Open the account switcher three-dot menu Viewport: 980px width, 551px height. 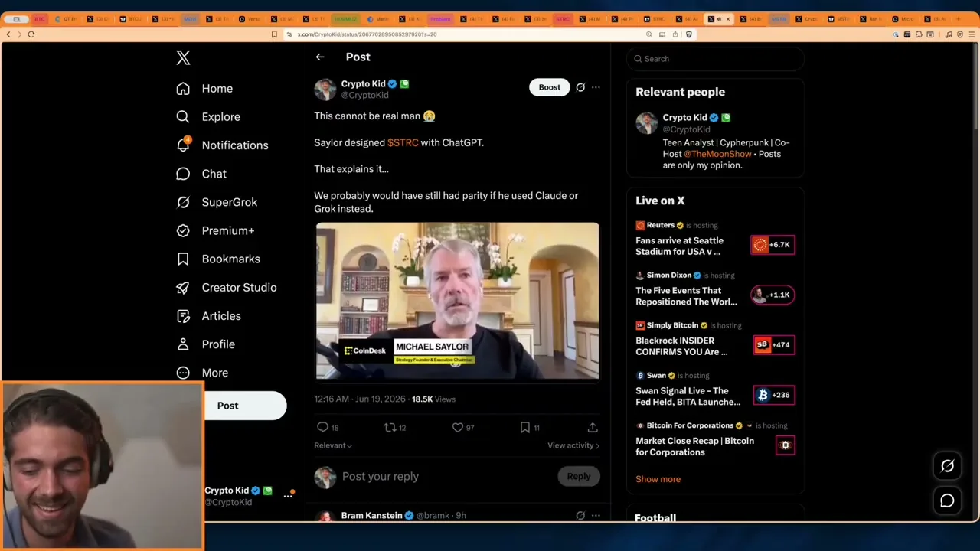(x=288, y=496)
